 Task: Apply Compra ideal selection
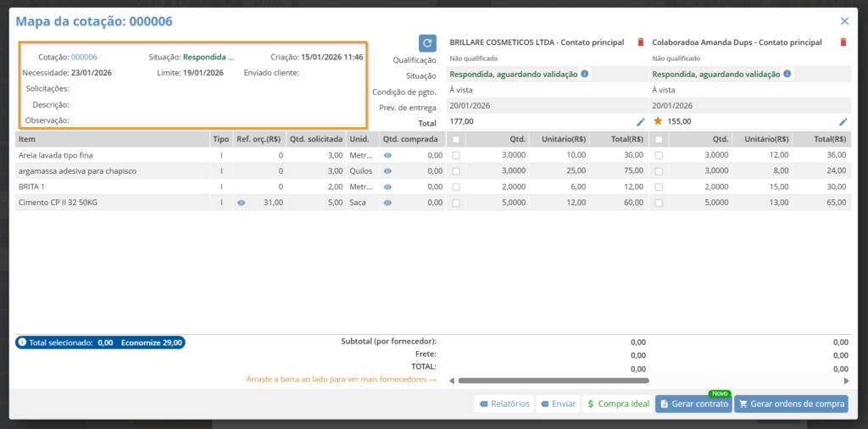click(x=618, y=404)
